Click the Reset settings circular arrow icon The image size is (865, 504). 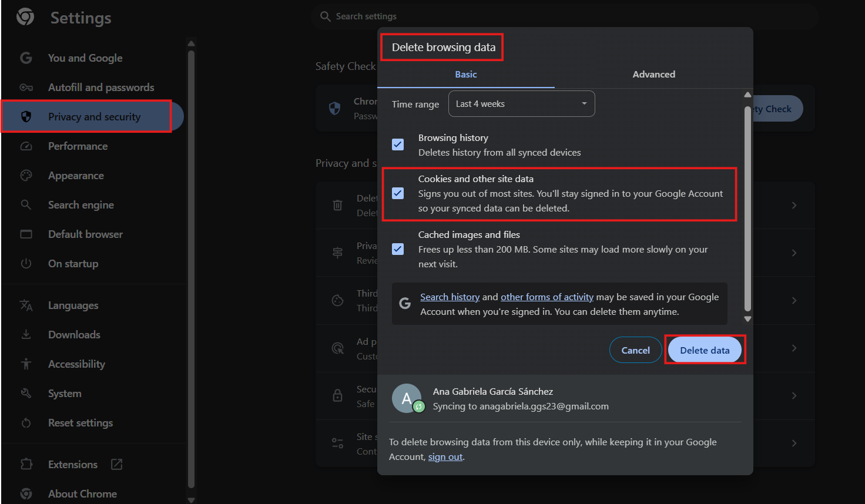pos(26,422)
